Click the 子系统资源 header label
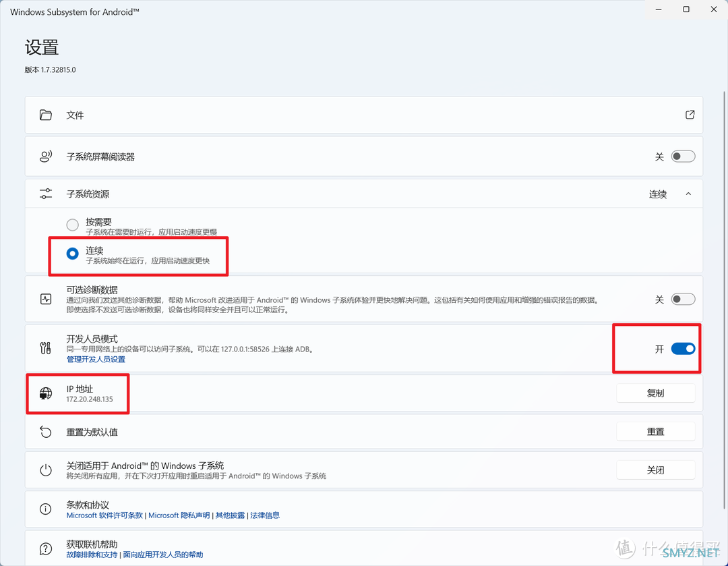 [88, 194]
